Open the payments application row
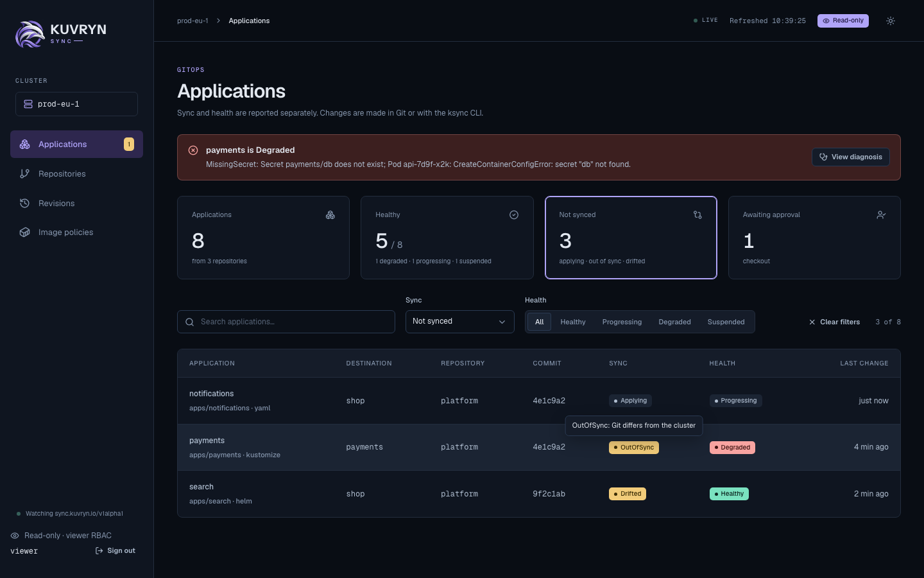 (x=539, y=448)
